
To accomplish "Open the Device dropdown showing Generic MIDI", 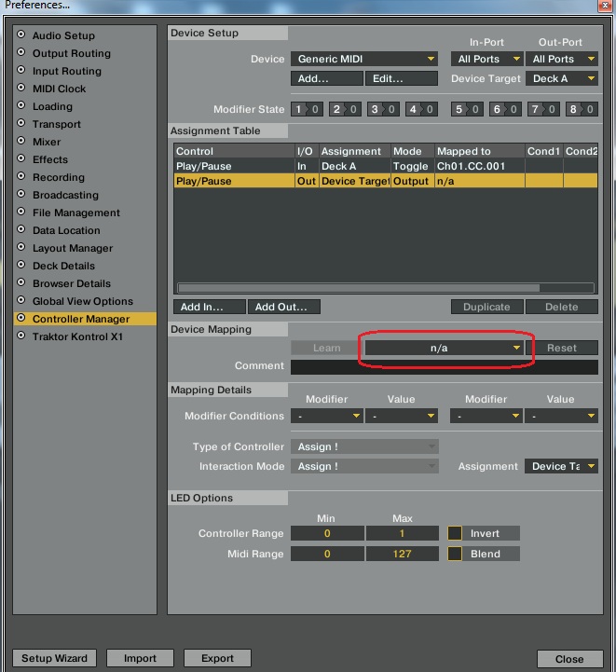I will (364, 59).
